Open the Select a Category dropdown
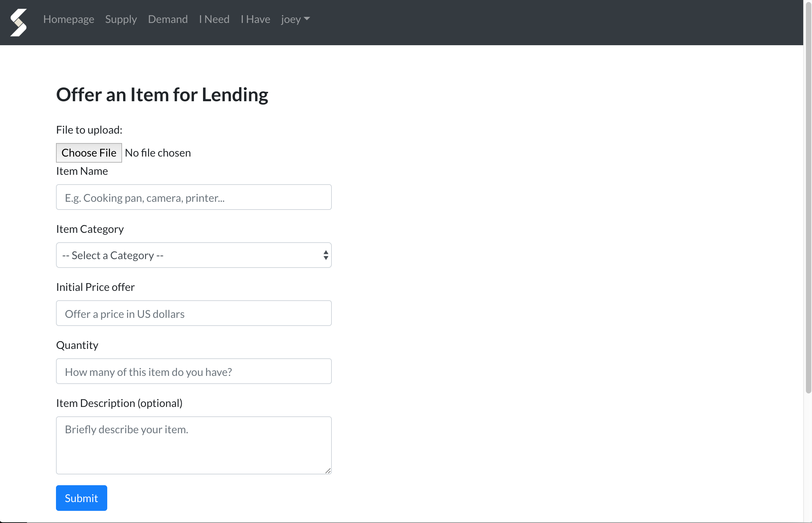 (190, 255)
